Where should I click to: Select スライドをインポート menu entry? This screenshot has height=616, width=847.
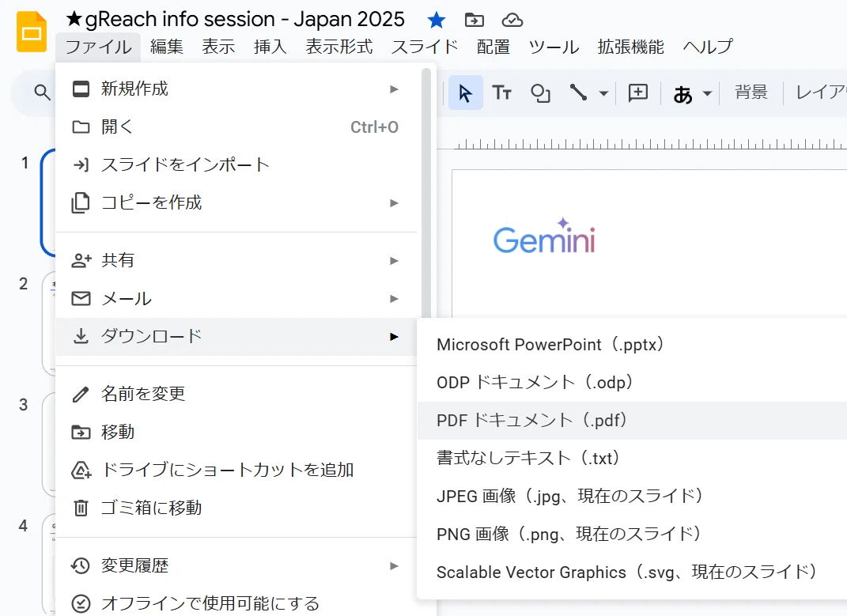tap(236, 164)
